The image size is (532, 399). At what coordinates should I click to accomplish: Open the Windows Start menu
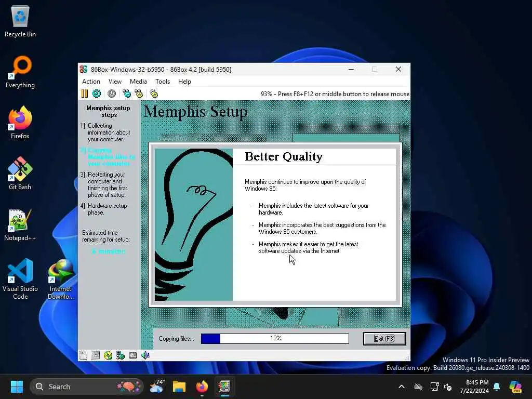(17, 387)
